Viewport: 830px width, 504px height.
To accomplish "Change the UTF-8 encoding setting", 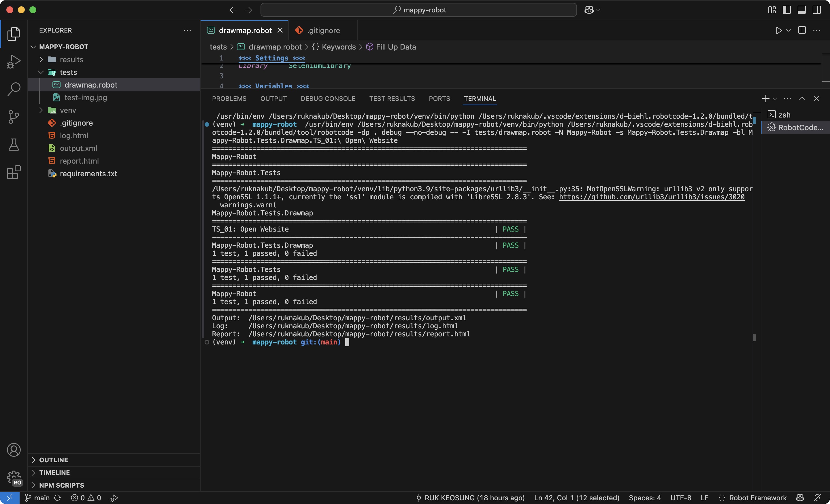I will (681, 498).
